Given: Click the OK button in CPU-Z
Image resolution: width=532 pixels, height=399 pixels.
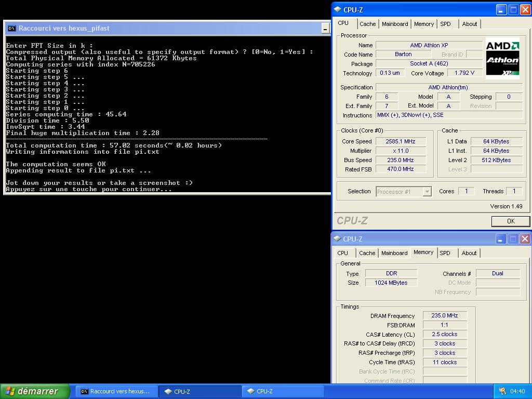Looking at the screenshot, I should coord(511,221).
